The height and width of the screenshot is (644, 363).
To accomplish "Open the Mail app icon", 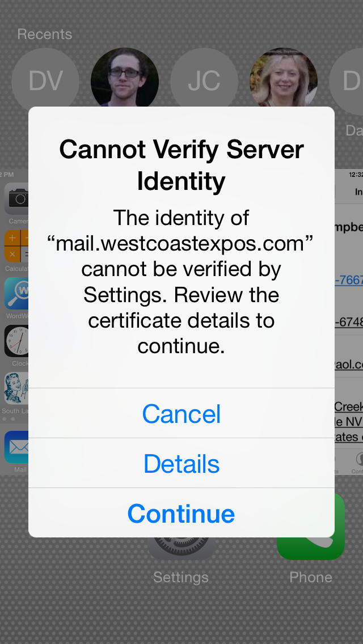I will pyautogui.click(x=16, y=447).
